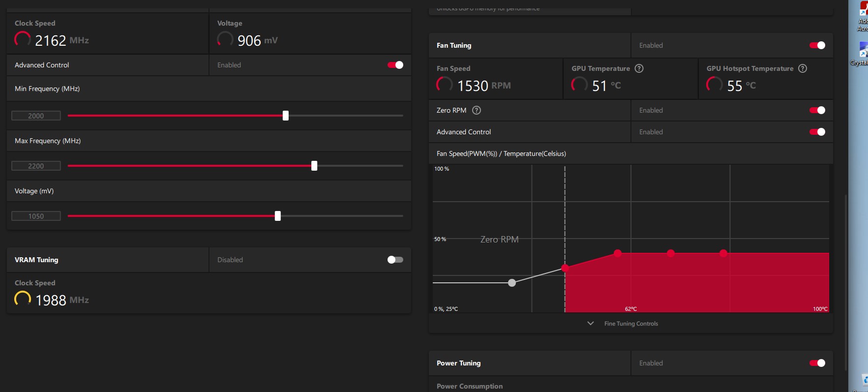Click the Max Frequency slider handle

tap(314, 166)
